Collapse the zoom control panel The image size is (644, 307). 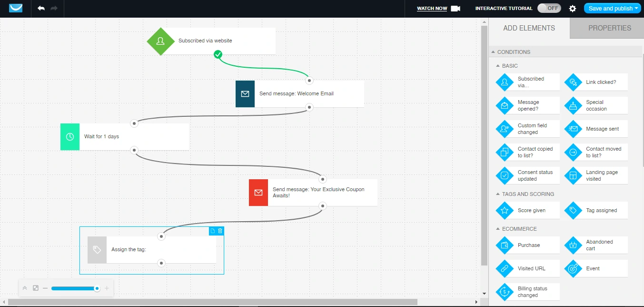click(26, 288)
